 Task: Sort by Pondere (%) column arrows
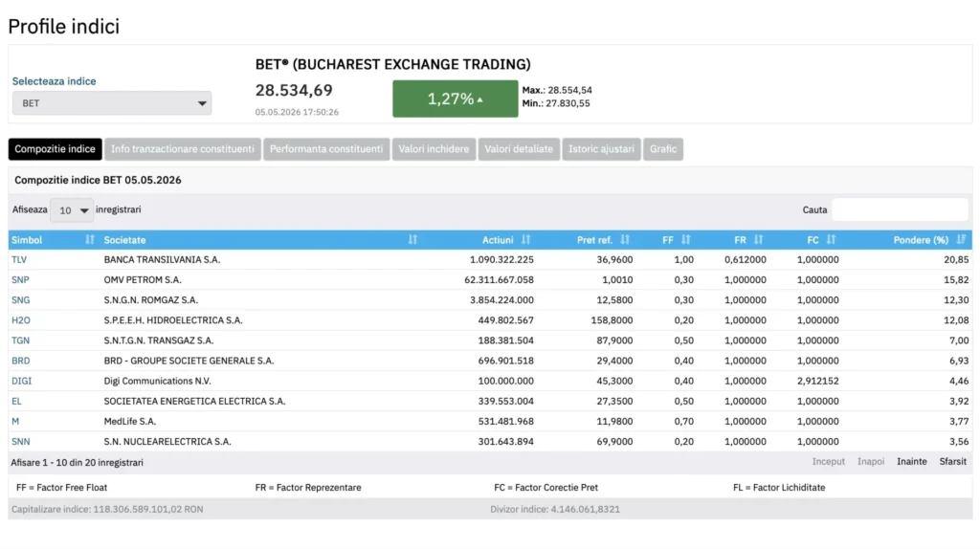(961, 240)
